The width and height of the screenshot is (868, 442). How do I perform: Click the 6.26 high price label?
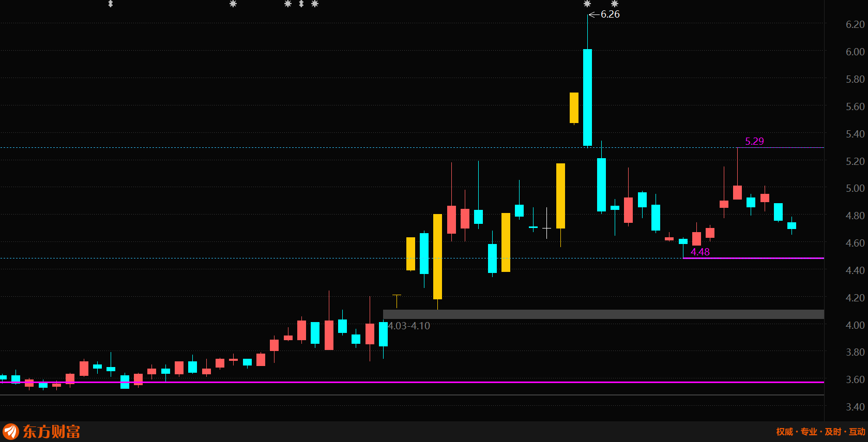(610, 14)
